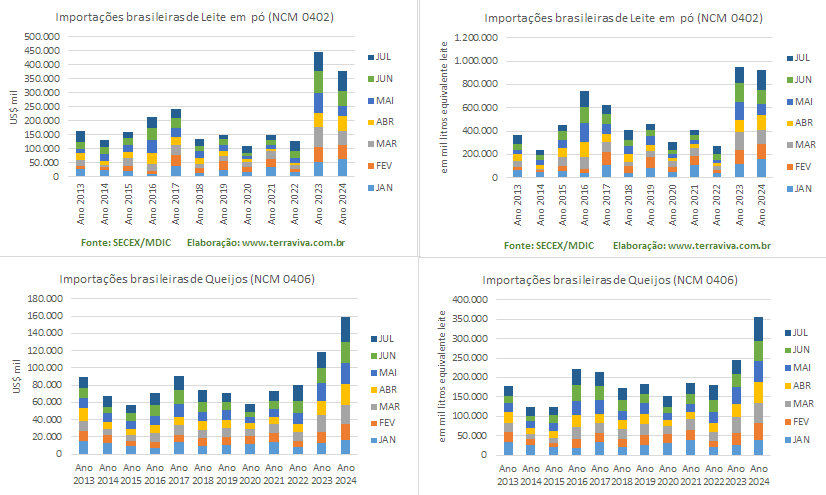Select the JUN legend swatch in liters Queijos chart
826x495 pixels.
point(788,350)
